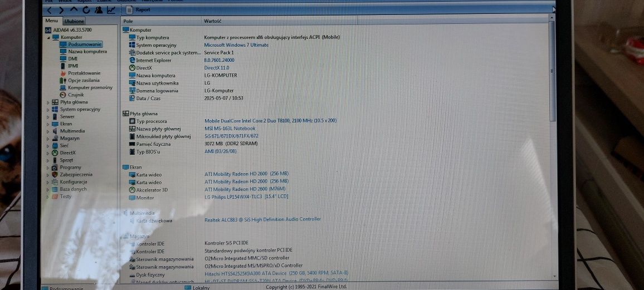Expand the Sprzęt tree node
Screen dimensions: 644x290
click(48, 160)
